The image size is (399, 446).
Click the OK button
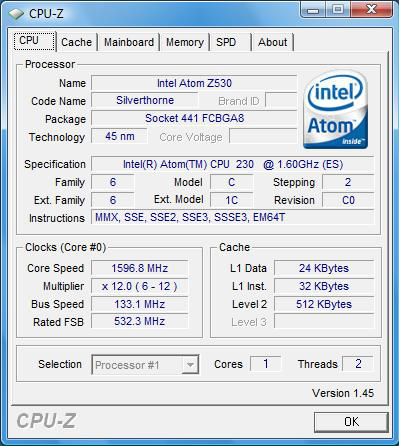click(351, 422)
